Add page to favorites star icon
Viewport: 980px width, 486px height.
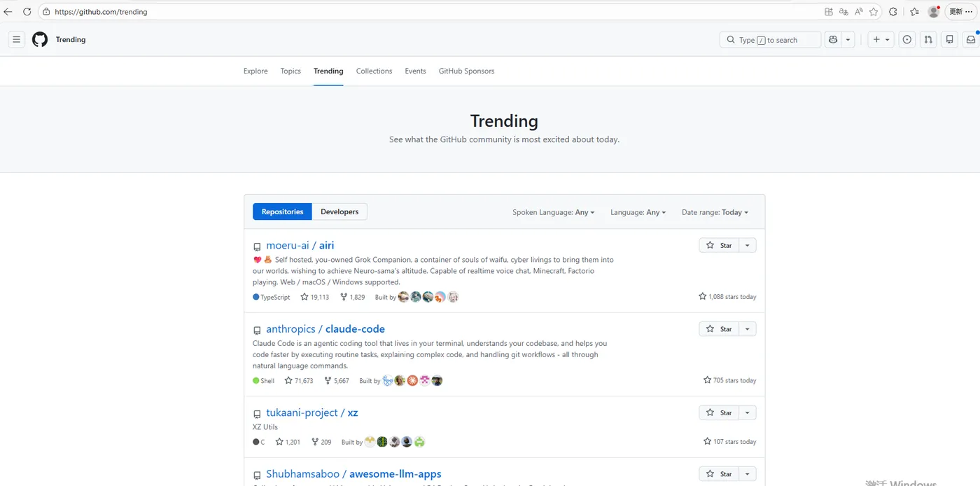[874, 12]
